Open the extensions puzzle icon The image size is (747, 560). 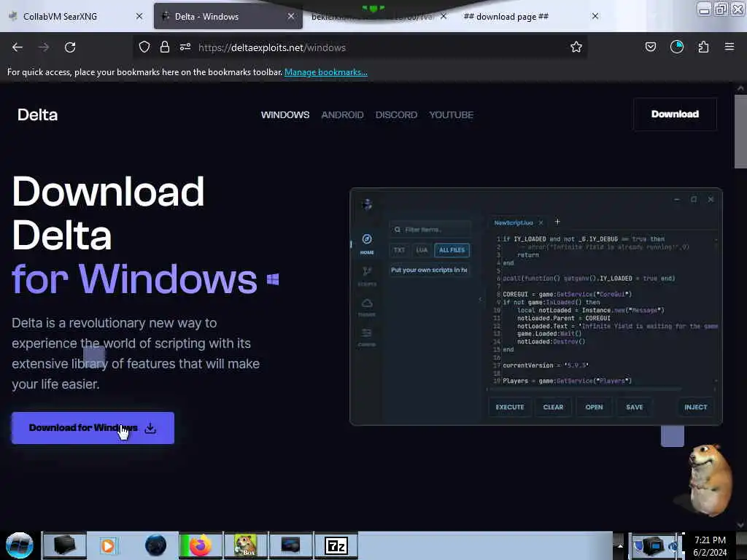[x=703, y=47]
